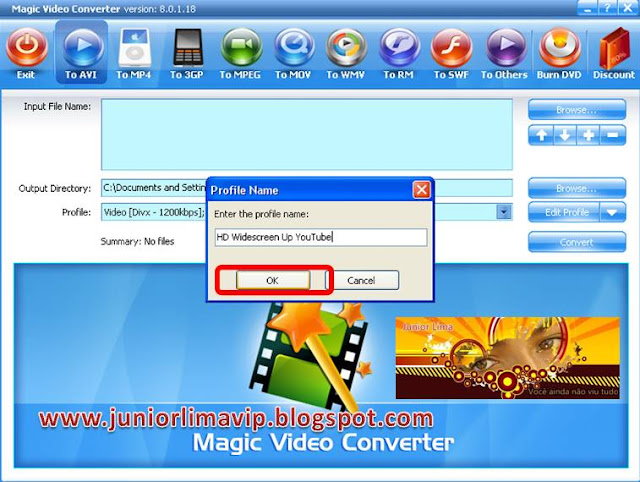Click the Junior Lima banner image
The image size is (640, 482).
click(x=507, y=358)
